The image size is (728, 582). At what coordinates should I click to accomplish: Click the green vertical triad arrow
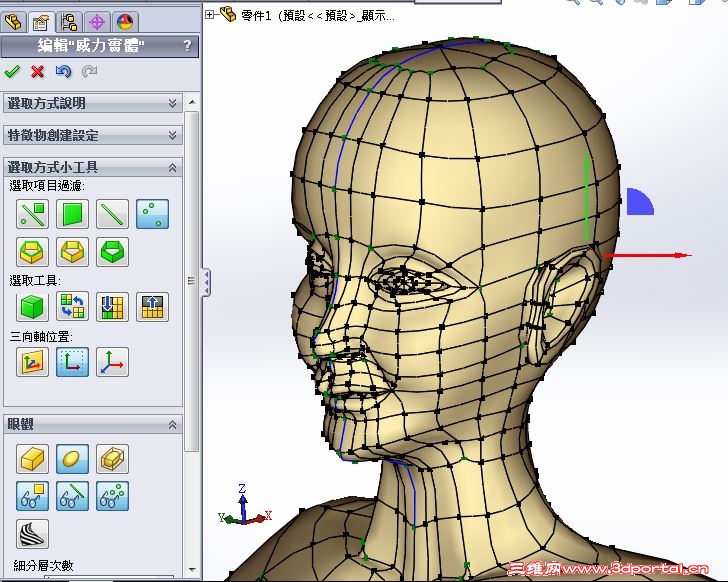pyautogui.click(x=587, y=196)
